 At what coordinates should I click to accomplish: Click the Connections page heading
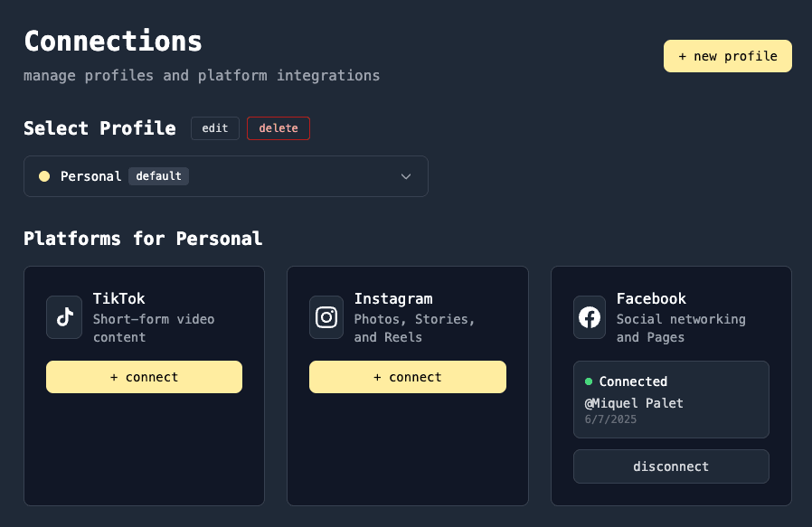click(112, 41)
